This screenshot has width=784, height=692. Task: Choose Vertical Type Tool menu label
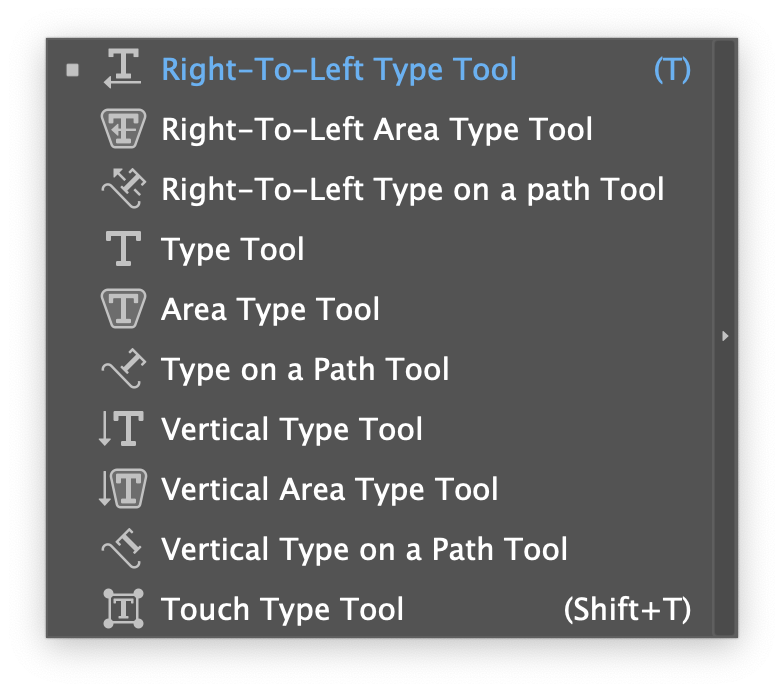pos(291,429)
